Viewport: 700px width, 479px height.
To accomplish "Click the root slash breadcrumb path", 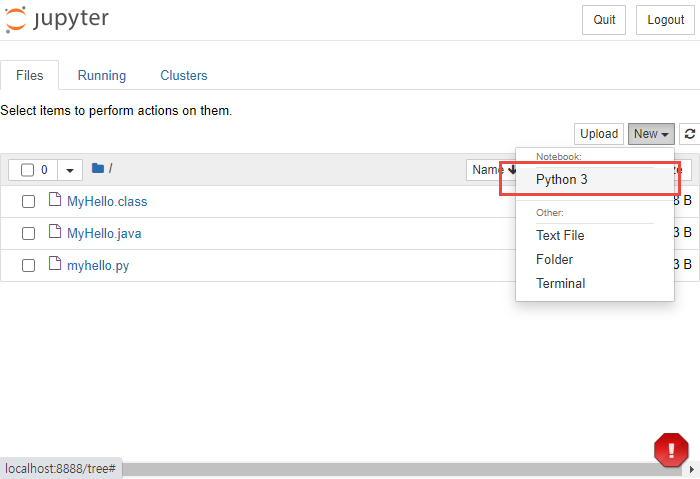I will 110,168.
